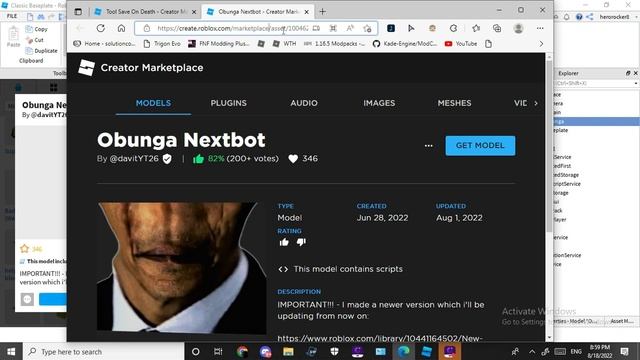640x360 pixels.
Task: Open Task View on the taskbar
Action: 218,351
